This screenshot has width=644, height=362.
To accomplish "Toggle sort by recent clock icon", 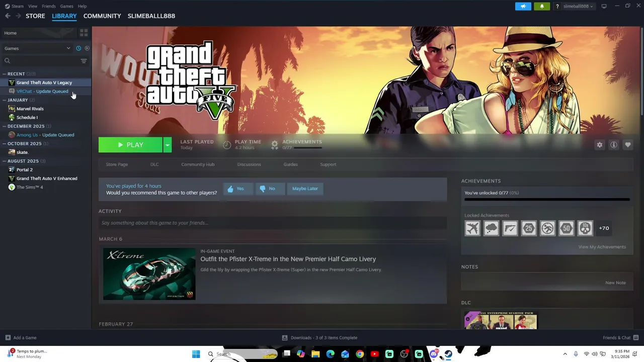I will [78, 48].
